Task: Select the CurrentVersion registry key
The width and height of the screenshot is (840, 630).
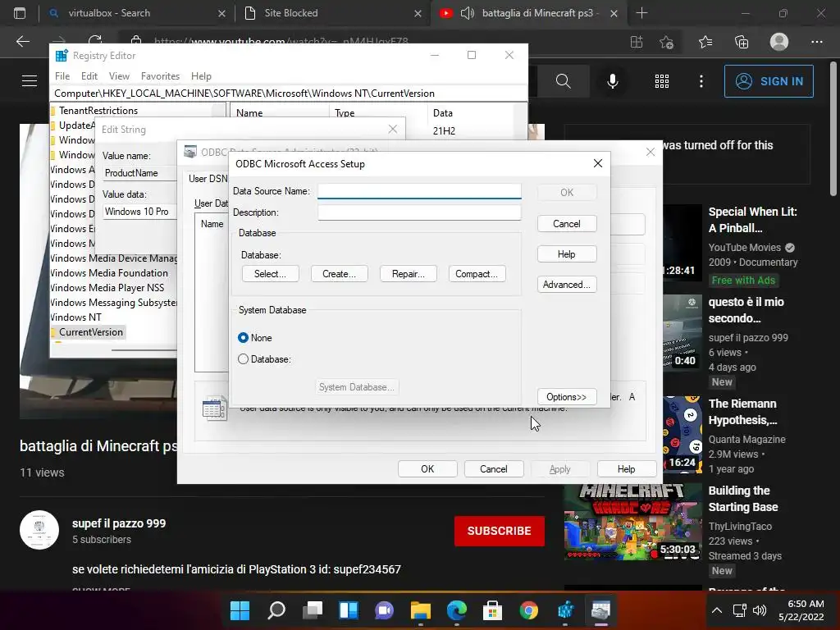Action: click(91, 332)
